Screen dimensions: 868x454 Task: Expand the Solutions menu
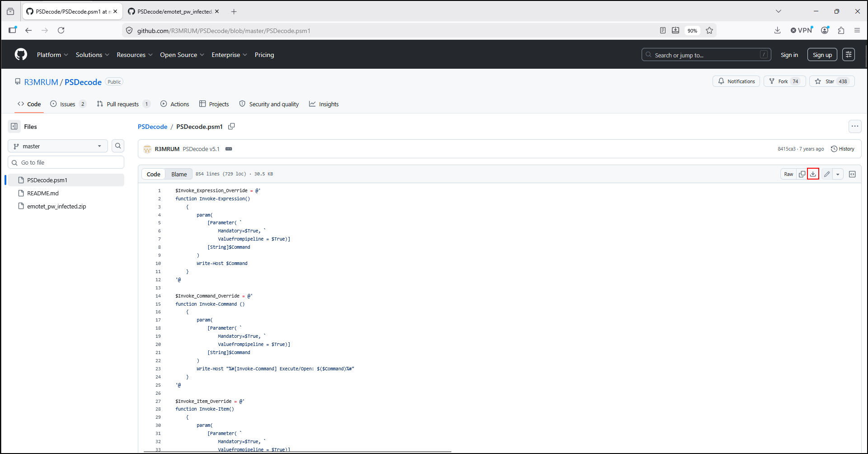(93, 55)
